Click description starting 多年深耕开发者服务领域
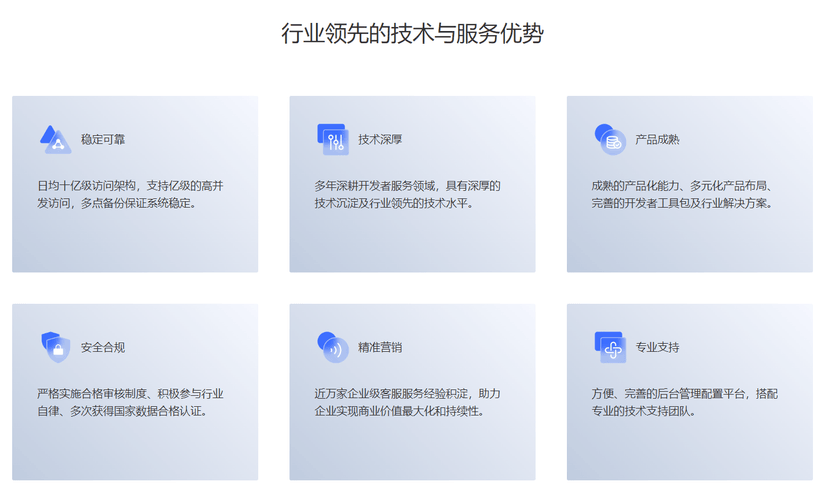The width and height of the screenshot is (828, 494). coord(407,194)
